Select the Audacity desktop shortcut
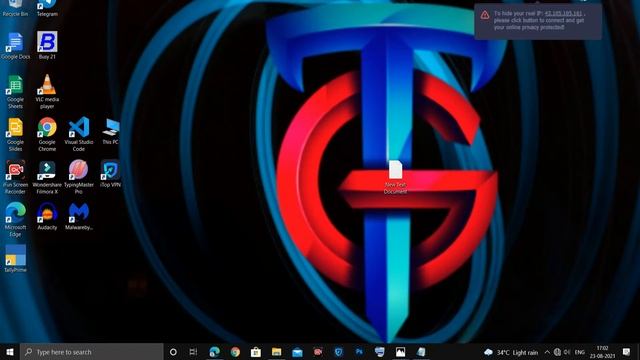 (47, 216)
